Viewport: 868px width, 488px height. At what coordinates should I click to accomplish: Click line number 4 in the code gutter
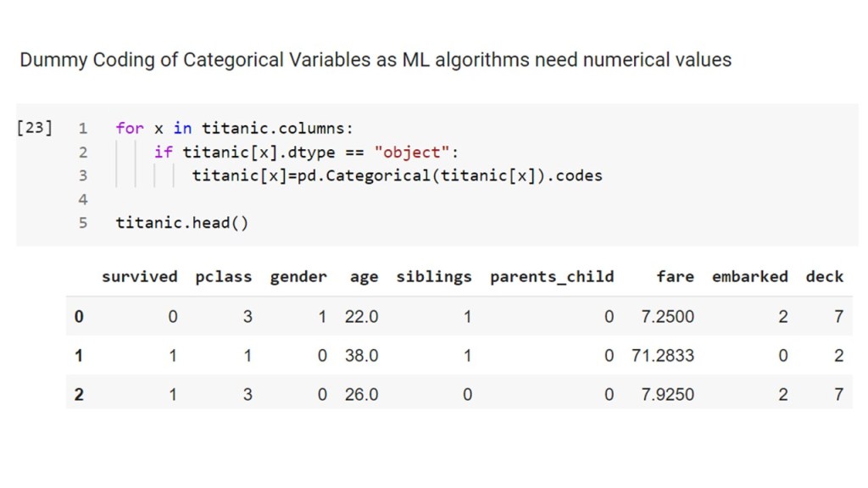[x=82, y=200]
